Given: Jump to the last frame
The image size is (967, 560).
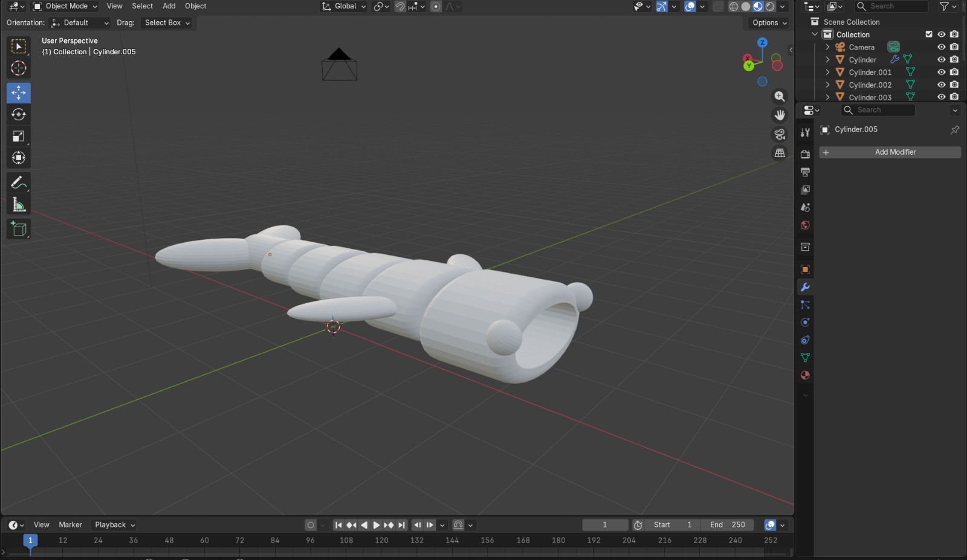Looking at the screenshot, I should point(401,525).
